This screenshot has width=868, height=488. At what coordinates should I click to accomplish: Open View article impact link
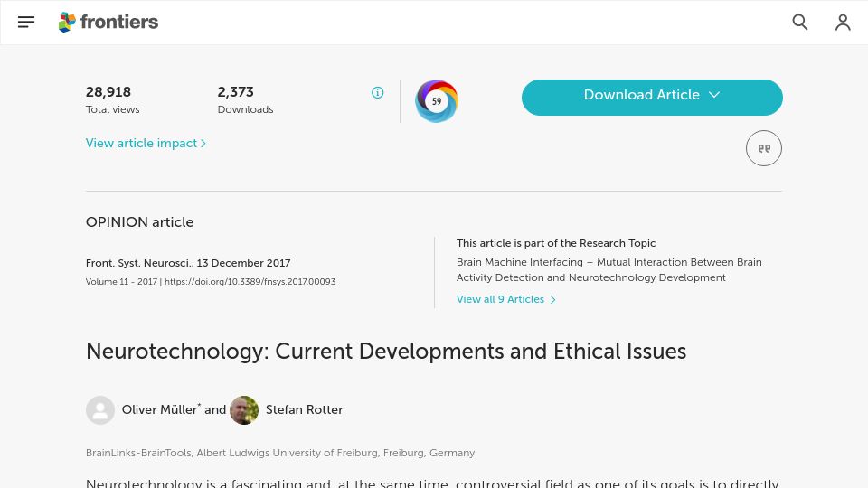point(146,144)
